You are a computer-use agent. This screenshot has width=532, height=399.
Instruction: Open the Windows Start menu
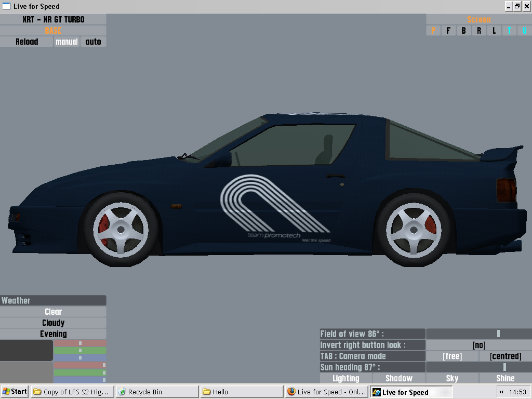(15, 392)
